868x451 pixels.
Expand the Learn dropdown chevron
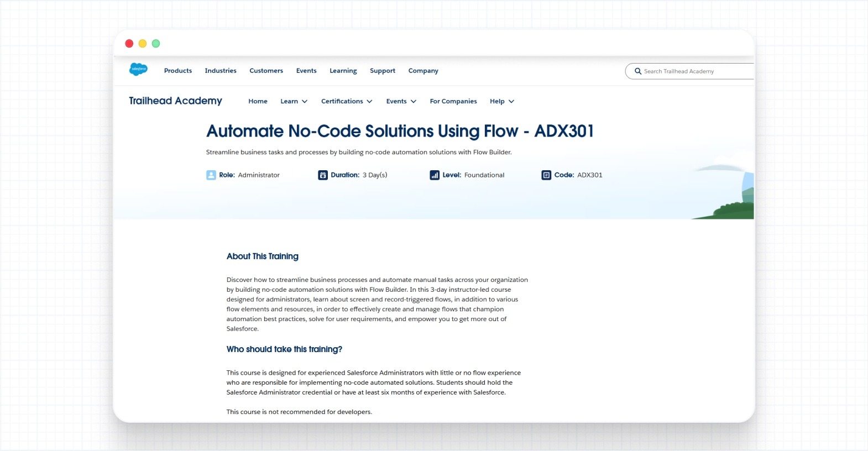[x=305, y=102]
